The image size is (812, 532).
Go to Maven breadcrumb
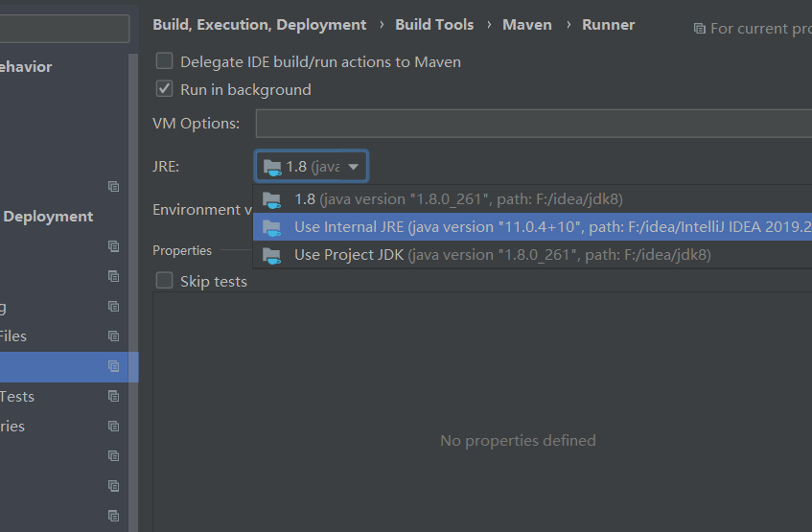(x=527, y=25)
